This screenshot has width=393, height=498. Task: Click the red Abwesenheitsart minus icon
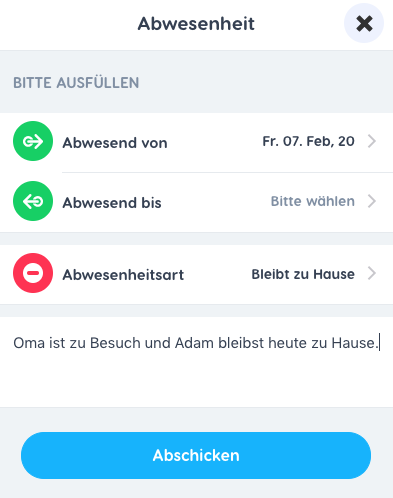coord(33,273)
